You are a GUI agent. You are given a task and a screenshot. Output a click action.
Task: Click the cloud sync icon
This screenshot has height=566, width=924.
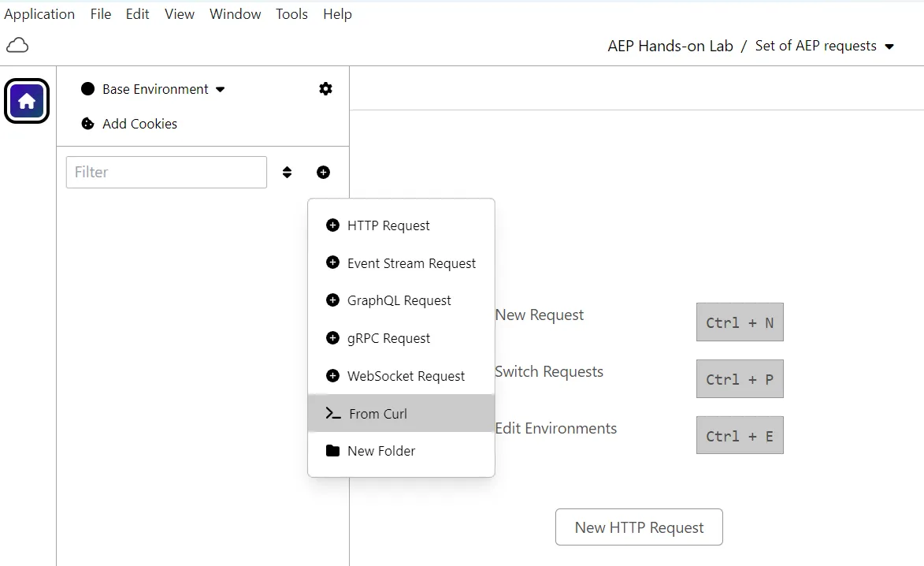(17, 46)
